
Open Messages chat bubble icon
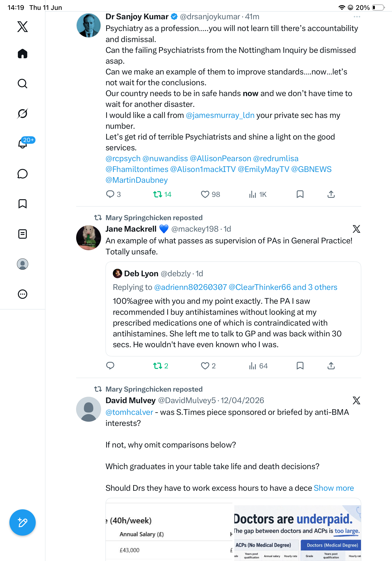(23, 174)
